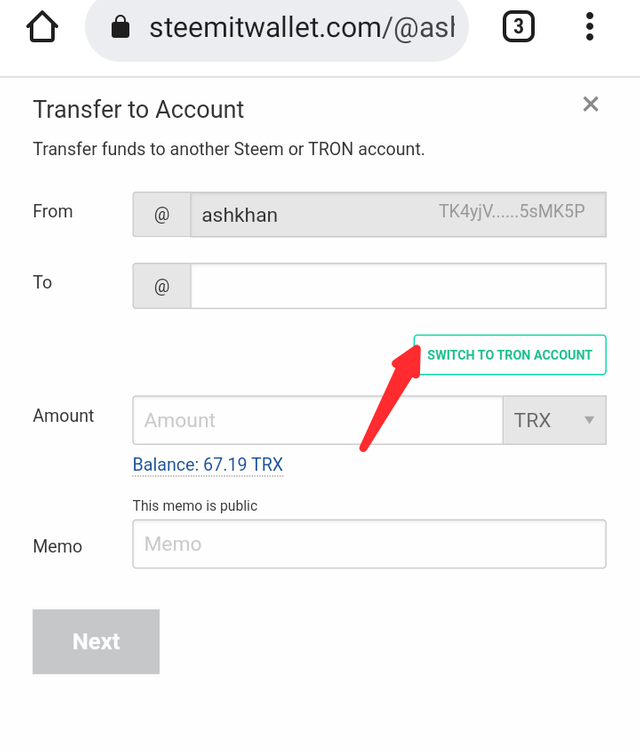640x752 pixels.
Task: Click the steemitwallet.com address bar
Action: click(x=300, y=28)
